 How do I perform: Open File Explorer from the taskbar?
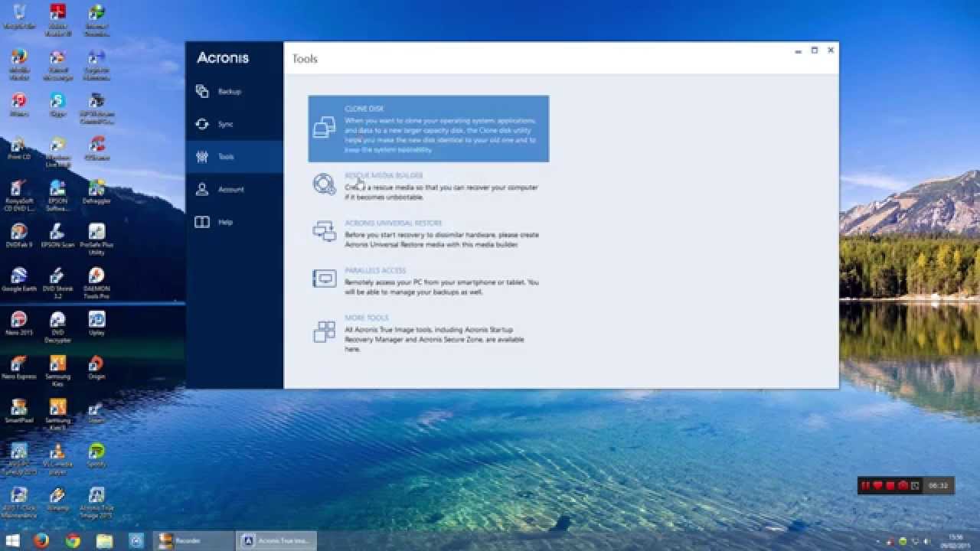(x=104, y=541)
